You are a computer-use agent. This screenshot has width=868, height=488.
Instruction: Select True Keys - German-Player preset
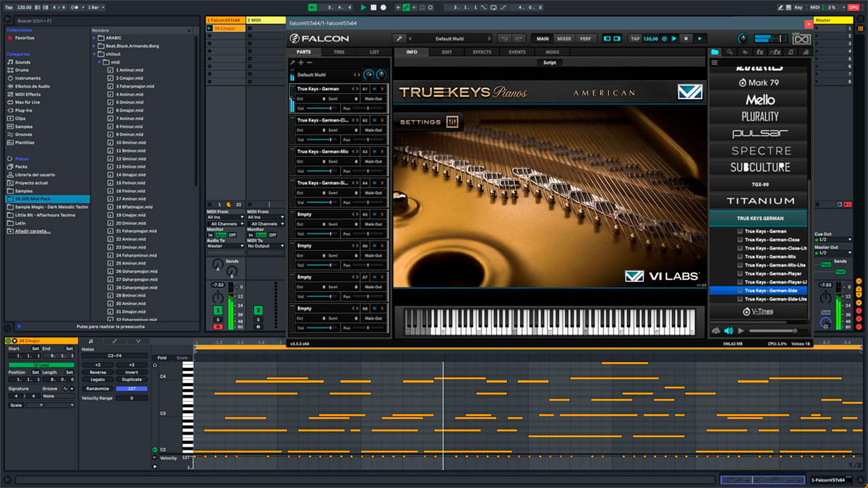tap(773, 273)
